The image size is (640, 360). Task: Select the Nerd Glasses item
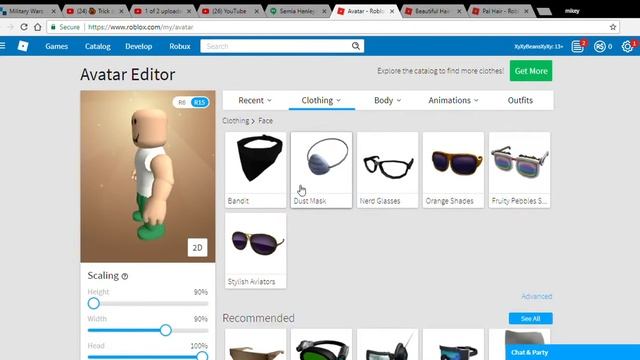tap(387, 170)
